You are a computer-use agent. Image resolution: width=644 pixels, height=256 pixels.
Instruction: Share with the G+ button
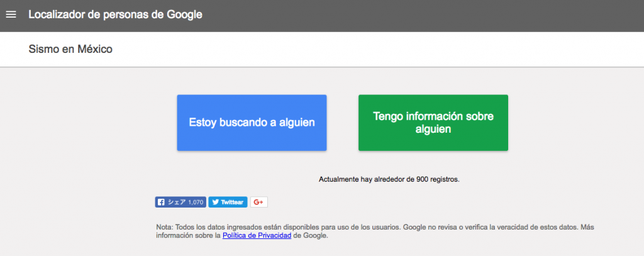tap(258, 202)
